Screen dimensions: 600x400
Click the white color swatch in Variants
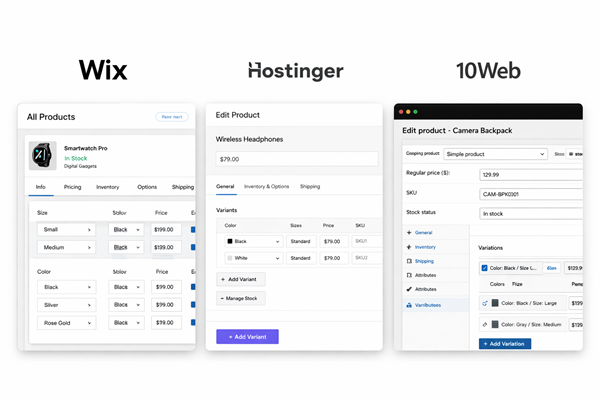(x=228, y=258)
